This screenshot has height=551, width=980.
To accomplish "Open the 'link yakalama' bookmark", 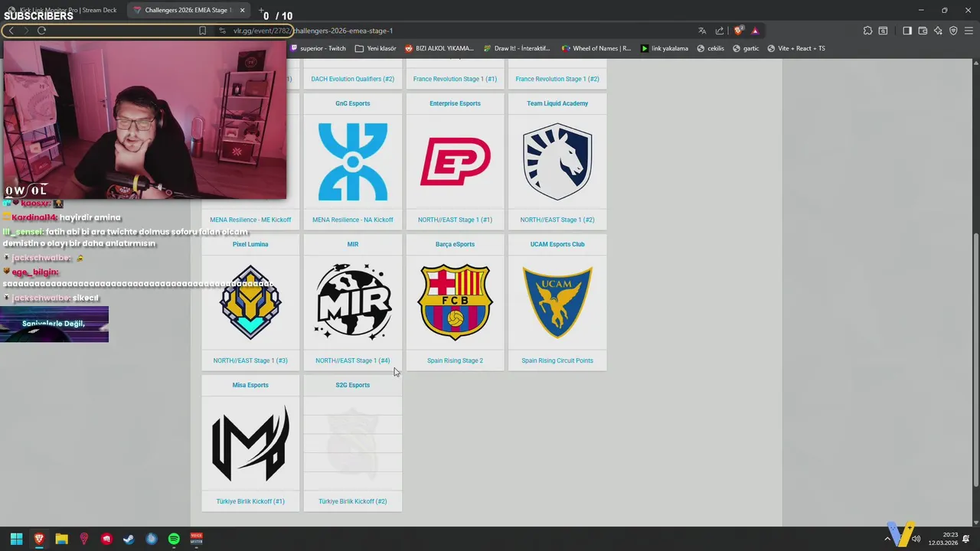I will pos(665,48).
